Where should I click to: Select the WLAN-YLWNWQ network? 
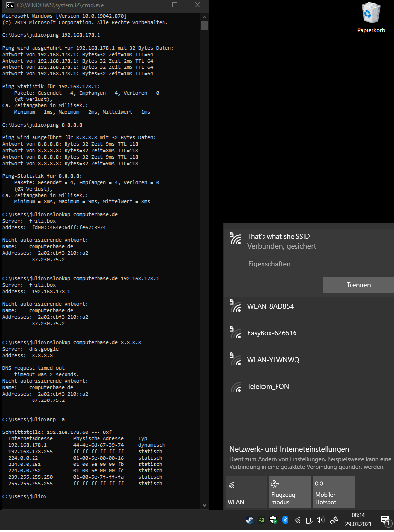308,360
